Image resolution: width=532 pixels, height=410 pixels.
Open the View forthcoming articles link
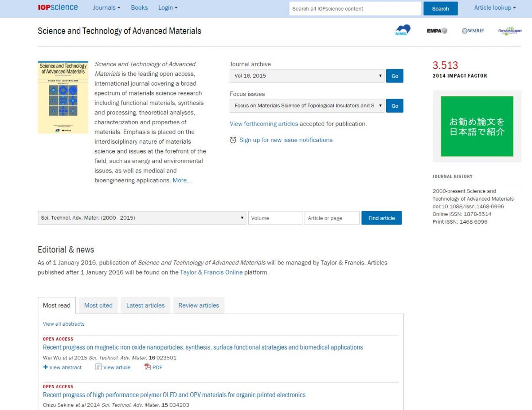(x=264, y=124)
